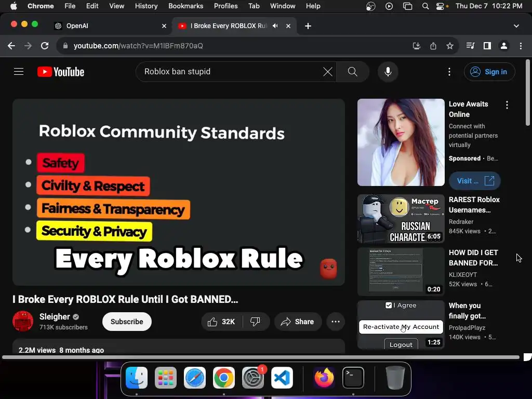Image resolution: width=532 pixels, height=399 pixels.
Task: Close the I Broke Every ROBLOX Rule tab
Action: point(288,26)
